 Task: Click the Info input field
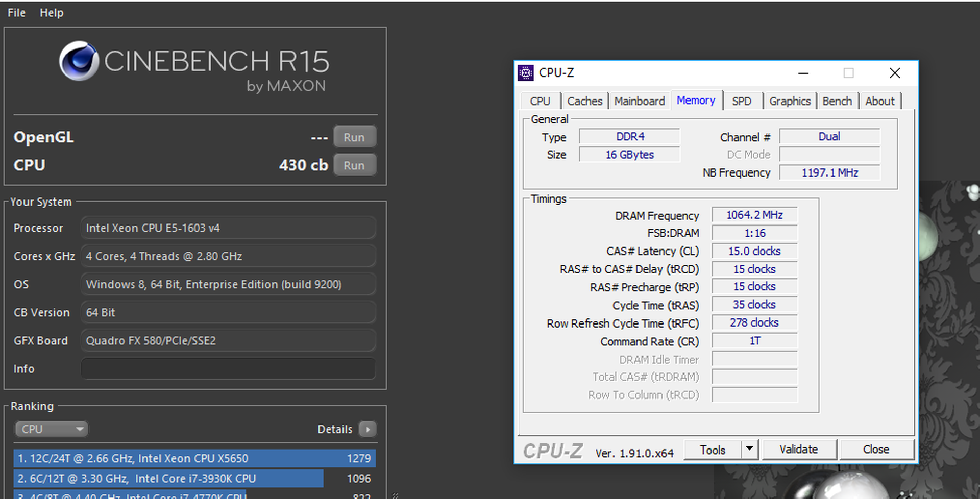(228, 368)
